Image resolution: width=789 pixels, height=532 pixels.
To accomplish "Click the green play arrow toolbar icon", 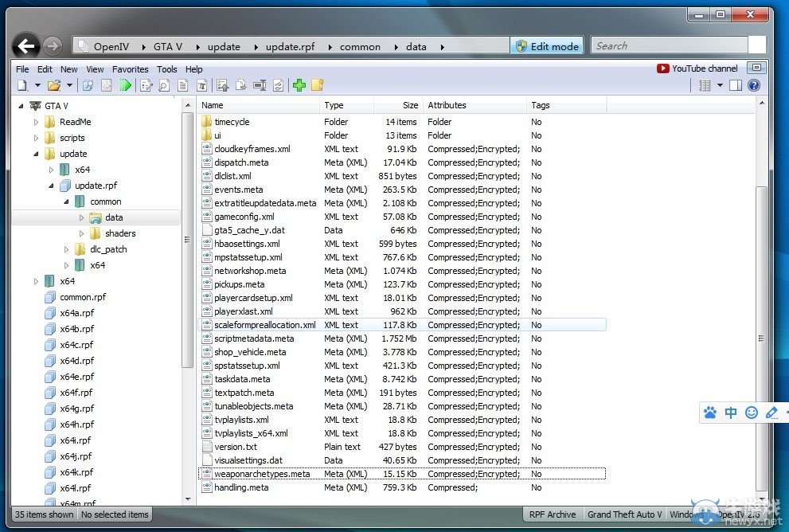I will click(x=125, y=85).
